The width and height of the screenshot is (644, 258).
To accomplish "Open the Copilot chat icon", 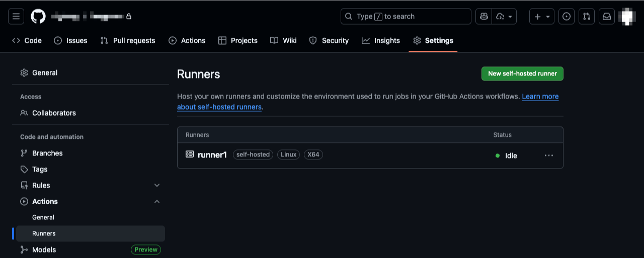I will [484, 17].
